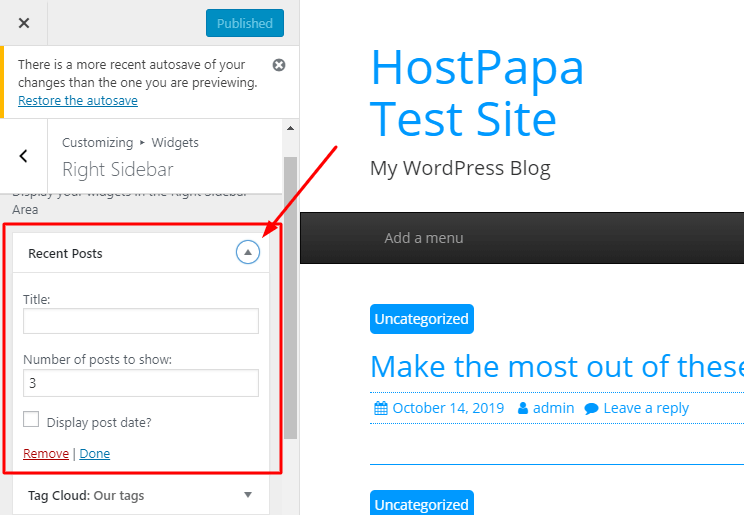Click the Number of posts to show field
Image resolution: width=744 pixels, height=515 pixels.
[141, 383]
